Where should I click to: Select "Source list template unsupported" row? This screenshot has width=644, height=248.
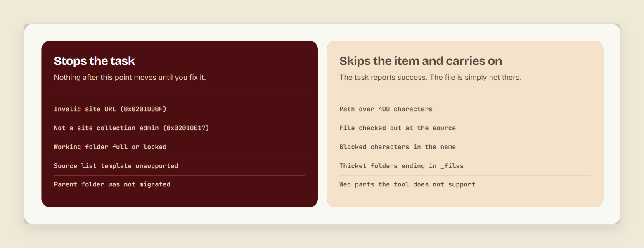click(180, 166)
